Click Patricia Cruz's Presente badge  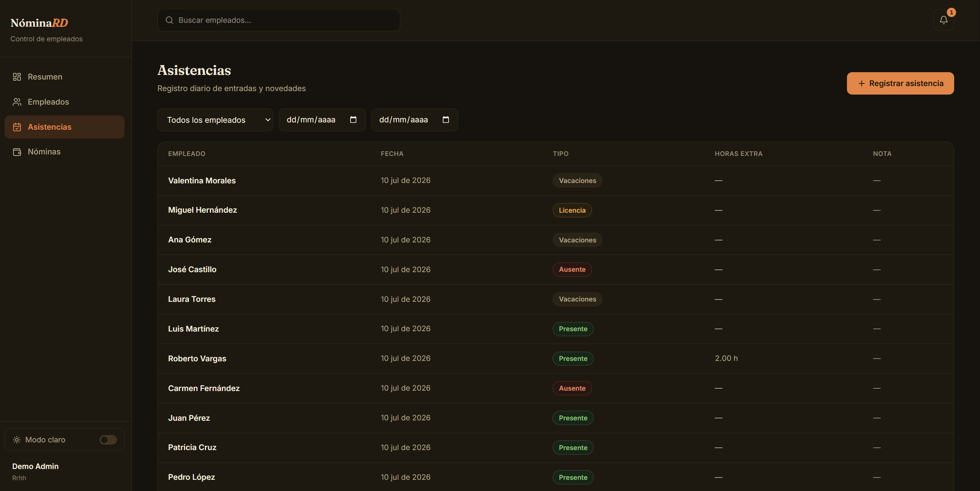573,448
